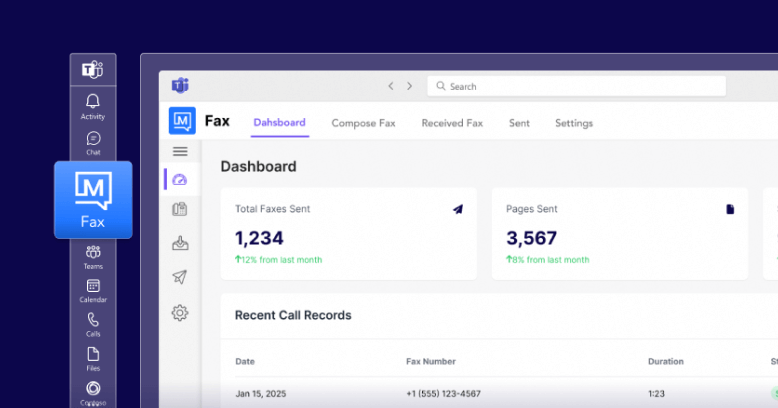
Task: Click the highlighted Fax app tile
Action: tap(93, 200)
